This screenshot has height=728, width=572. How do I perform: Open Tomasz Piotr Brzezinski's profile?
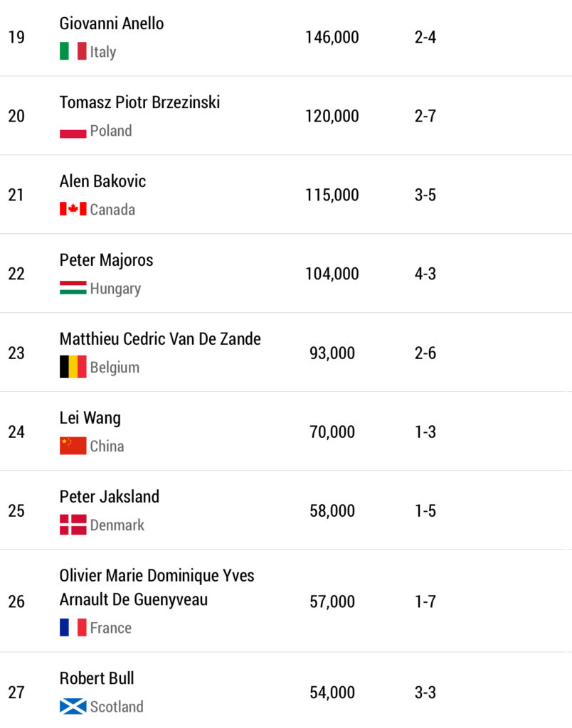139,102
